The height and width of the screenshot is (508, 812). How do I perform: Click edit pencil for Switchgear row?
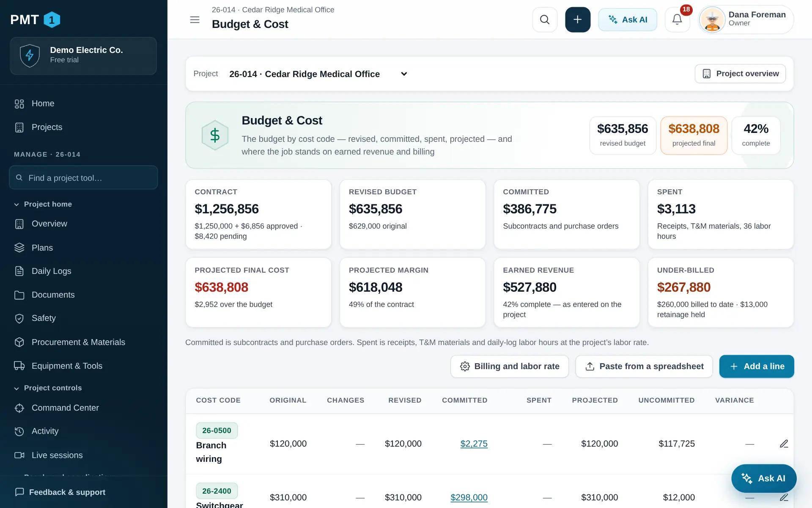(784, 497)
